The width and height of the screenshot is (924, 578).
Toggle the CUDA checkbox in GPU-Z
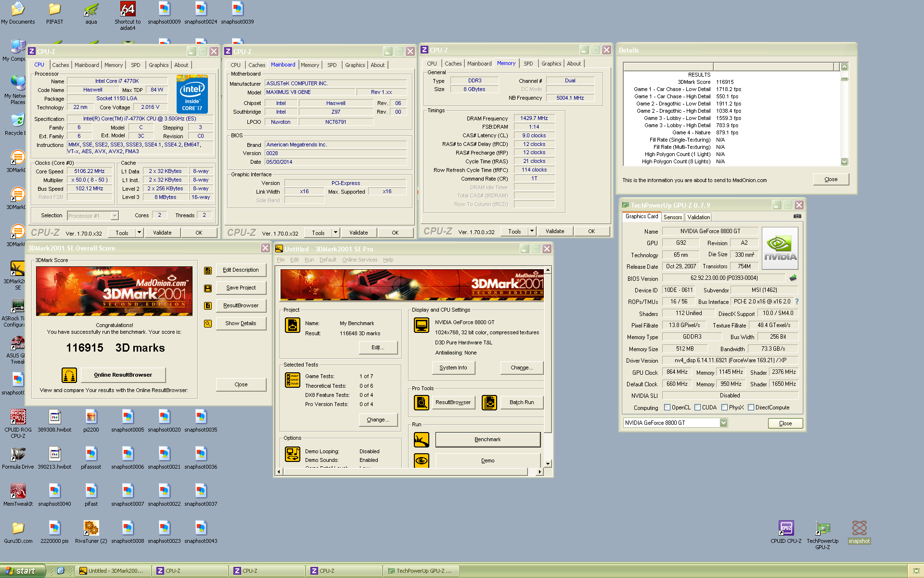tap(697, 407)
